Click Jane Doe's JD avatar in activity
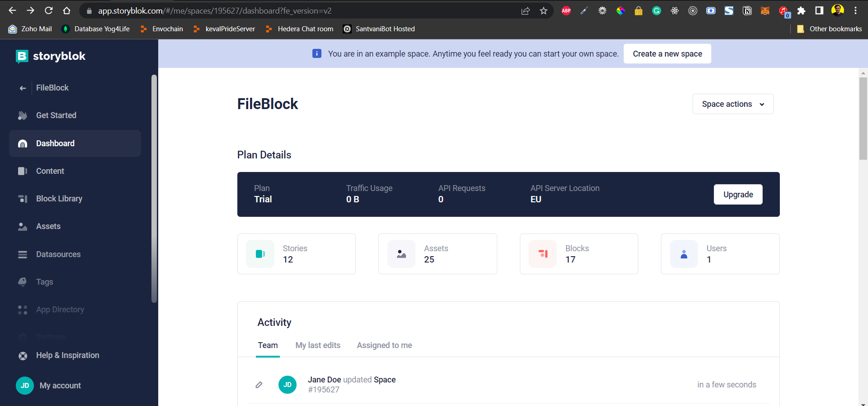This screenshot has height=406, width=868. [288, 385]
